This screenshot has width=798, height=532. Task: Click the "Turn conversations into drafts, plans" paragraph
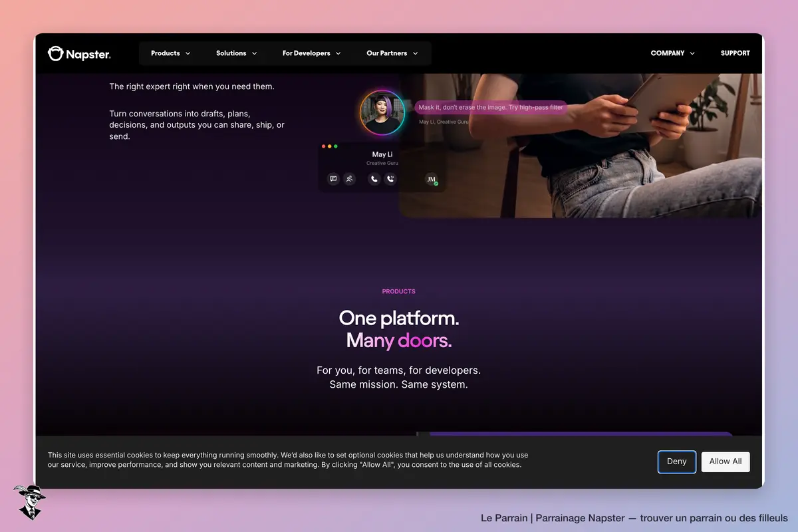point(197,125)
